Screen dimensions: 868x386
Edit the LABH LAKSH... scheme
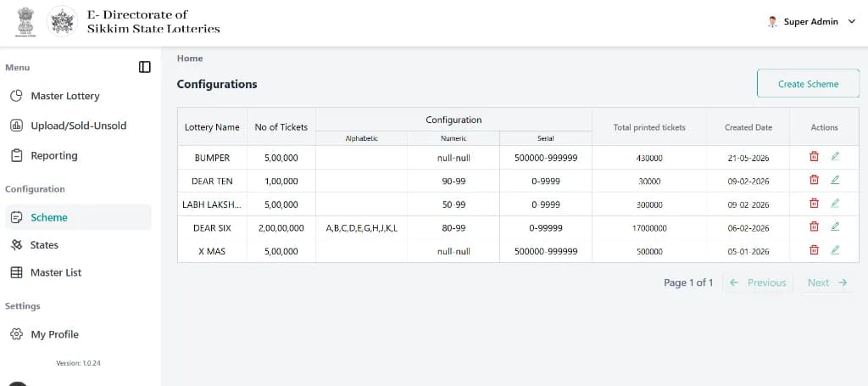pos(835,204)
